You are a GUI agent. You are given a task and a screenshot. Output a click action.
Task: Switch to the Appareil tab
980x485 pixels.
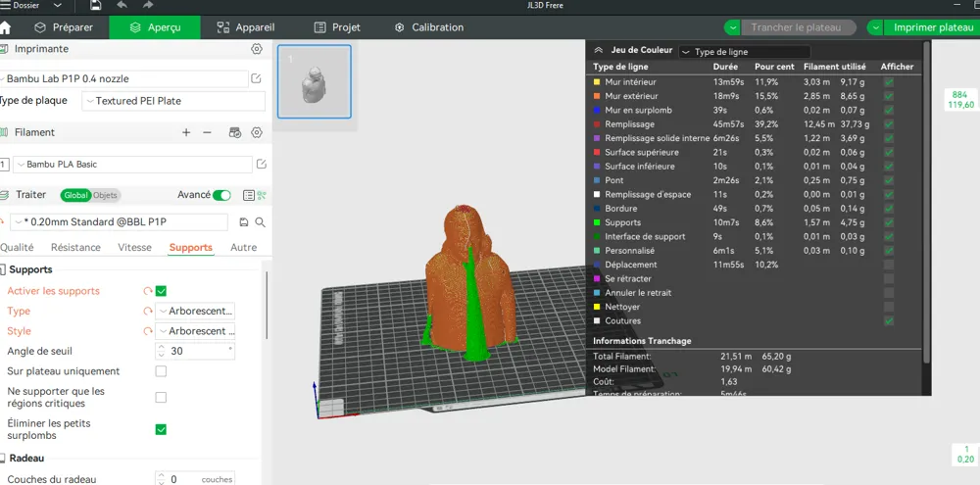coord(245,27)
